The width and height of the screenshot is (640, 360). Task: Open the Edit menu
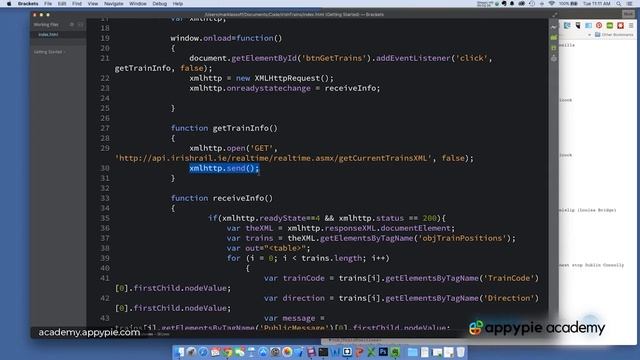pyautogui.click(x=62, y=4)
